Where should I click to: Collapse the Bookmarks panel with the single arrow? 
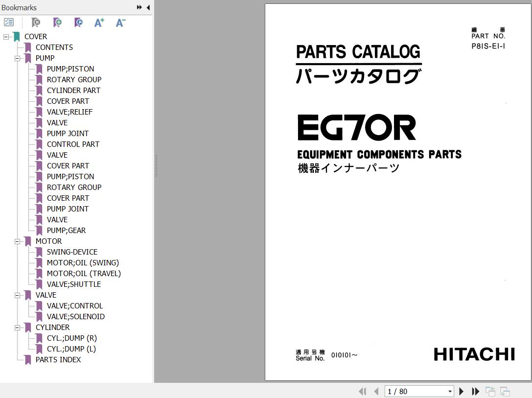(x=148, y=7)
